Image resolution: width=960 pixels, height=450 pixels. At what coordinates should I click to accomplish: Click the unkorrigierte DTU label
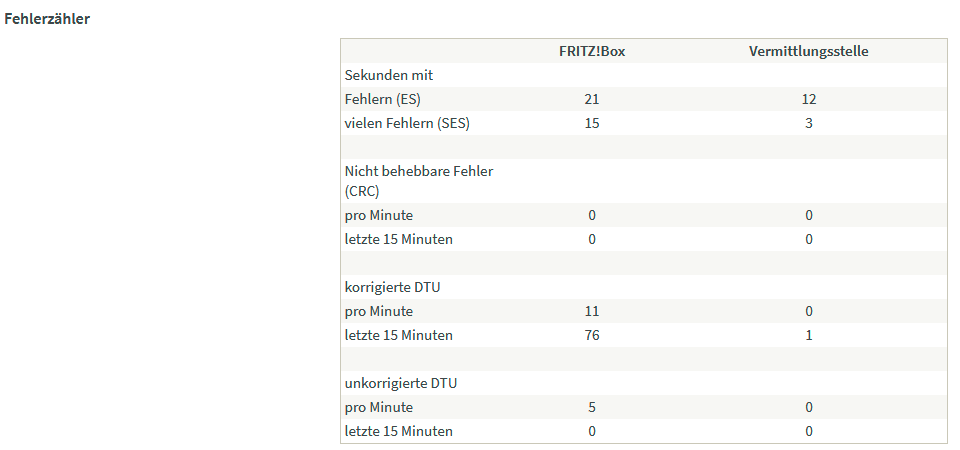pos(400,383)
